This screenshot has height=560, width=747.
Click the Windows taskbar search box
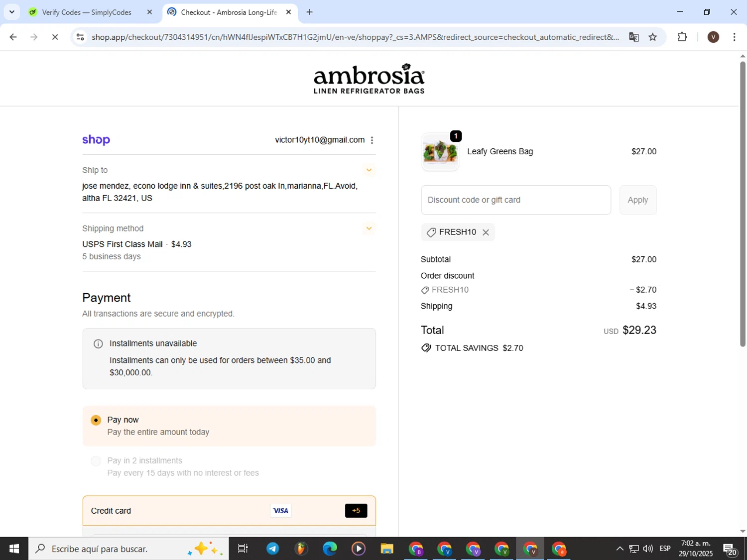(128, 549)
